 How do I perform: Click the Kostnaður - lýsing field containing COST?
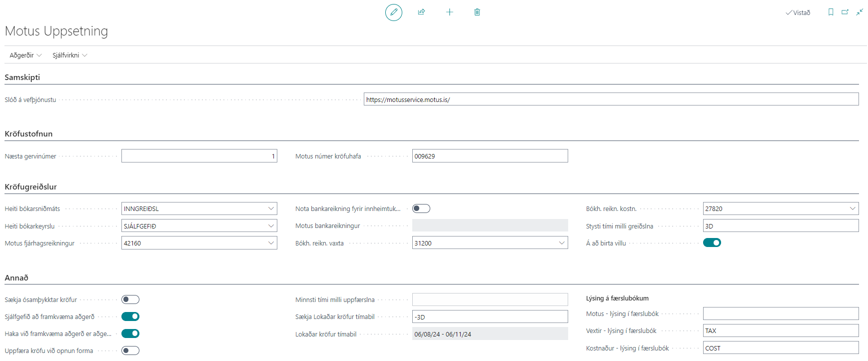(x=781, y=348)
